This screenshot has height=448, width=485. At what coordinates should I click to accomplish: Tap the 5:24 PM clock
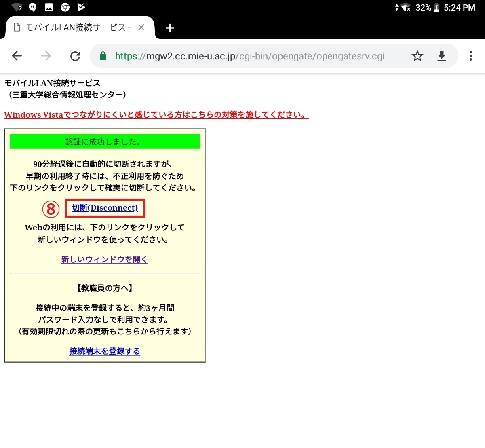(460, 8)
